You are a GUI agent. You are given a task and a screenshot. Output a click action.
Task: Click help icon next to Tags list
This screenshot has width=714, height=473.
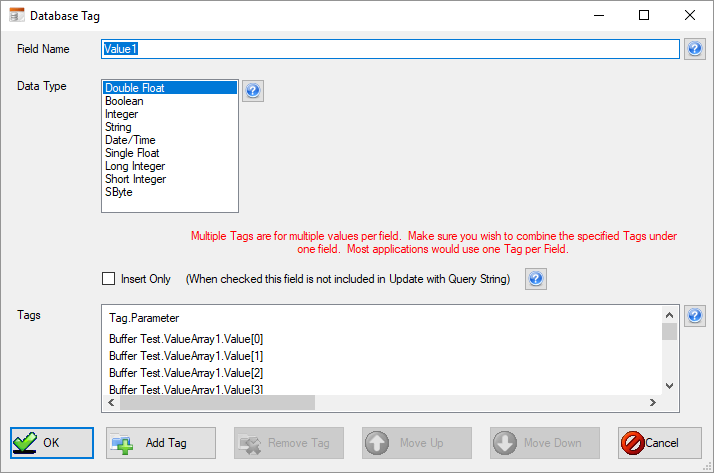point(695,316)
